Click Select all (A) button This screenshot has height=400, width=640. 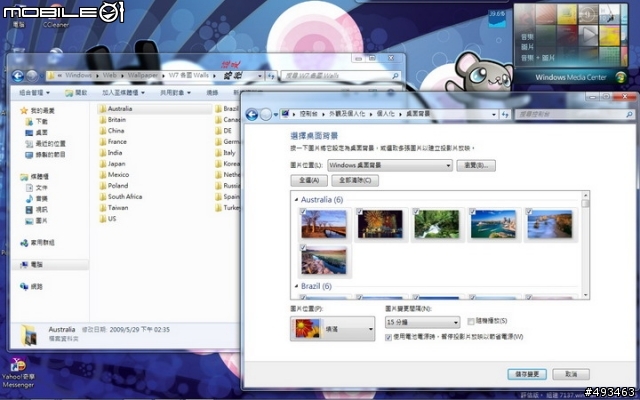pos(309,180)
